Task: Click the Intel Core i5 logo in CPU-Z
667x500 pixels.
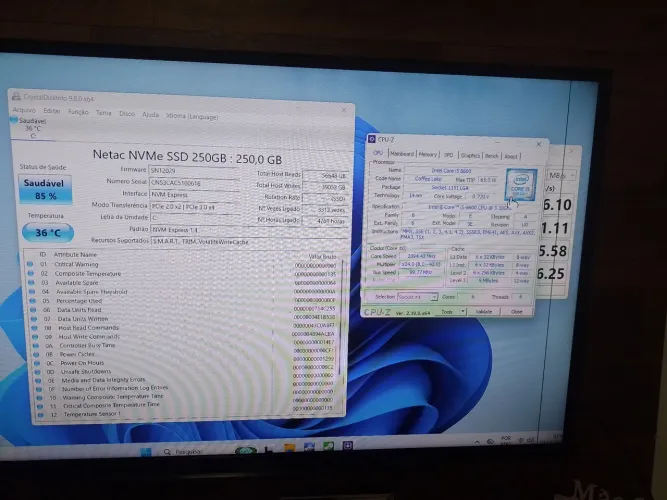Action: tap(521, 185)
